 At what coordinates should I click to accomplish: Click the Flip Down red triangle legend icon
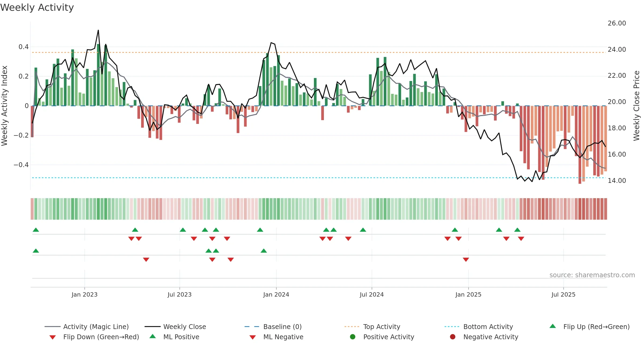click(53, 337)
